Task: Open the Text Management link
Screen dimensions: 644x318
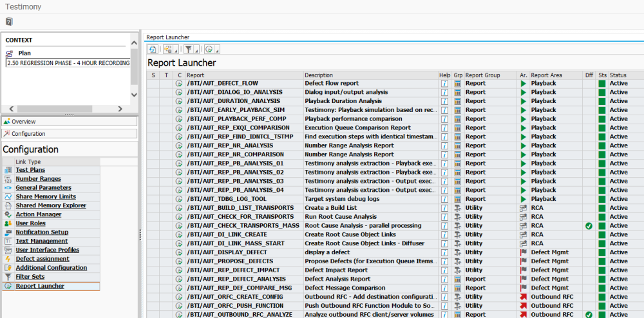Action: click(42, 241)
